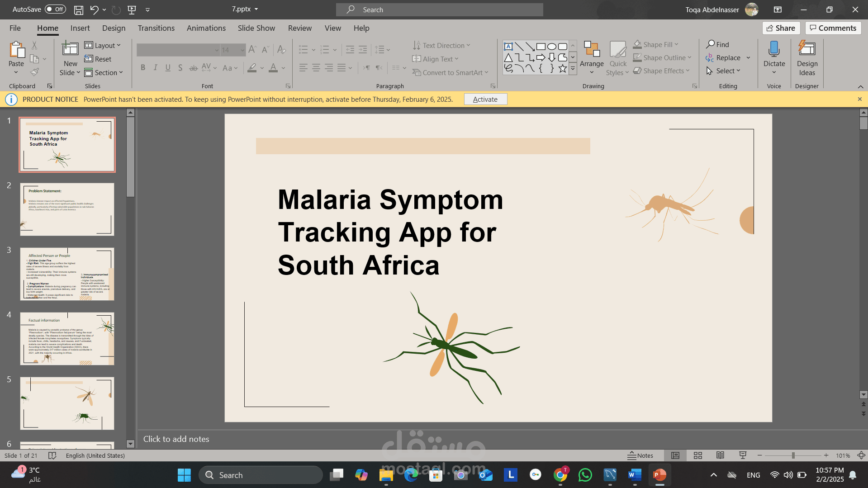Open the Animations tab
Image resolution: width=868 pixels, height=488 pixels.
point(206,28)
